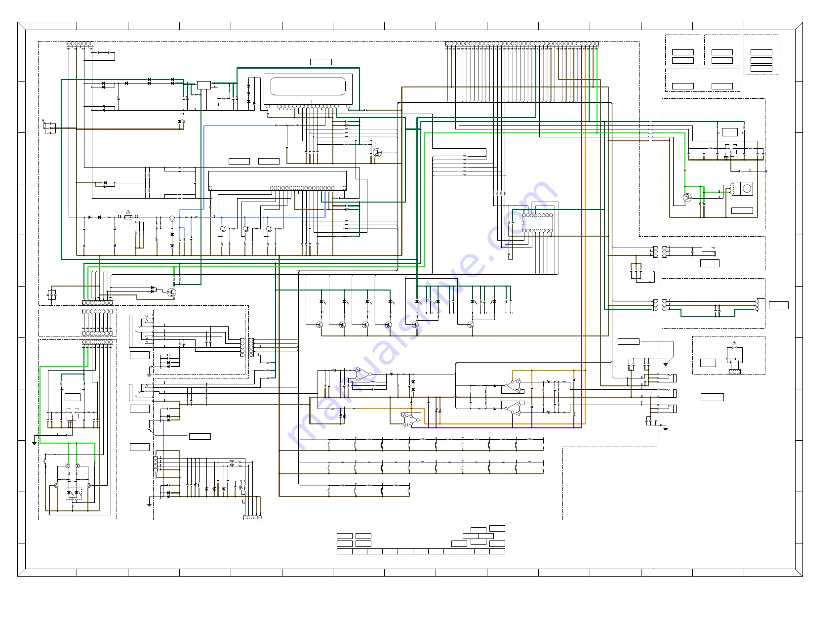The width and height of the screenshot is (840, 624).
Task: Click the transistor right of display module
Action: click(x=377, y=153)
